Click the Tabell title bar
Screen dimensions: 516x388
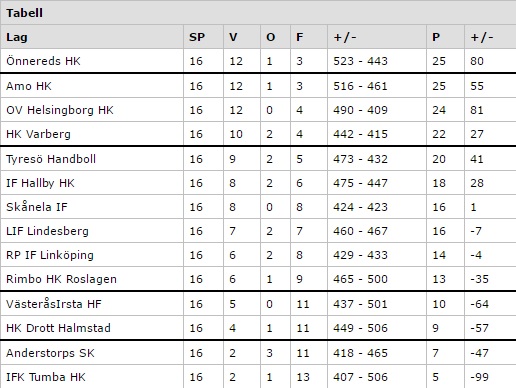pos(258,13)
